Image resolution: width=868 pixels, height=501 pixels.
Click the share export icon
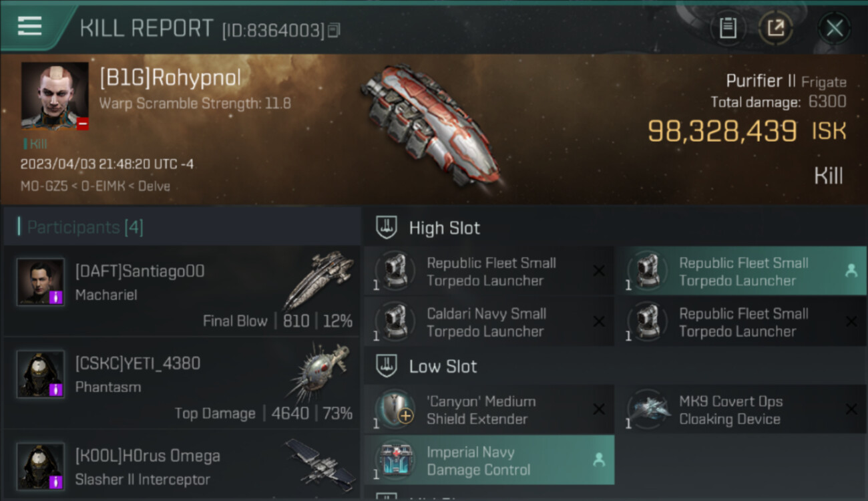(776, 28)
